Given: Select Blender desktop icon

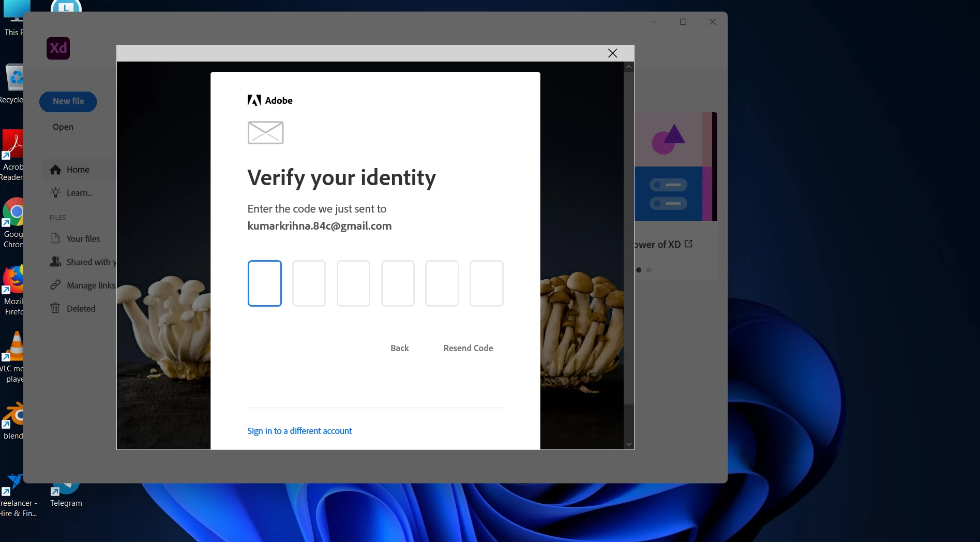Looking at the screenshot, I should pyautogui.click(x=12, y=420).
